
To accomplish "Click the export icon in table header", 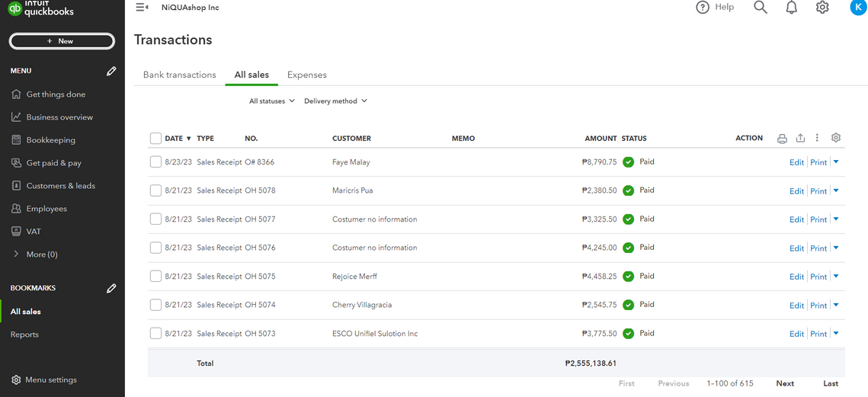I will 800,139.
